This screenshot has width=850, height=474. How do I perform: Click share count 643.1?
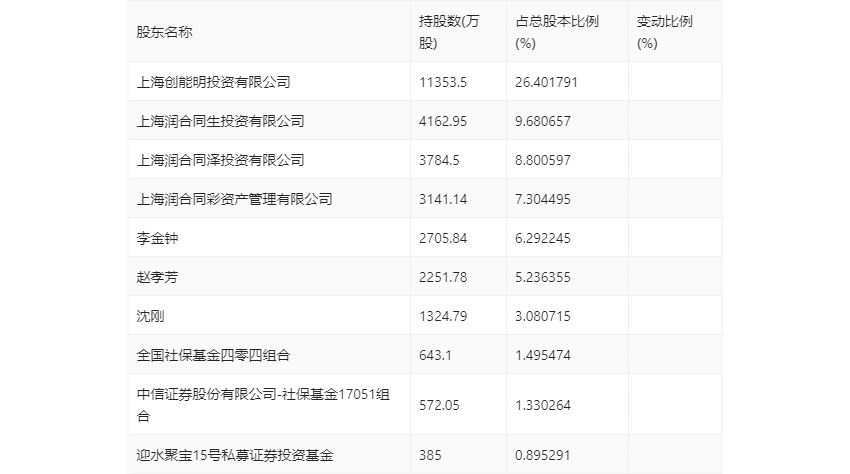(x=435, y=355)
